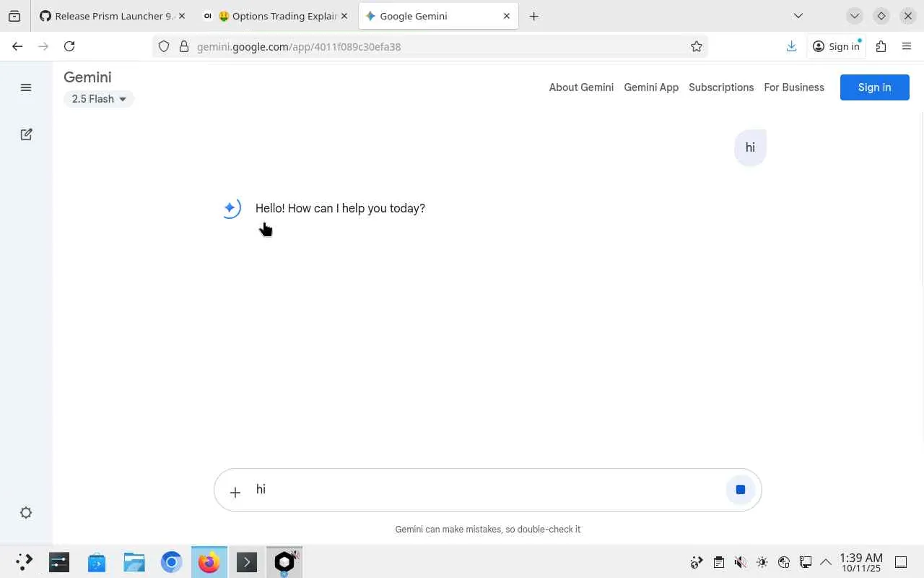Expand the list all tabs chevron
The image size is (924, 578).
click(798, 16)
